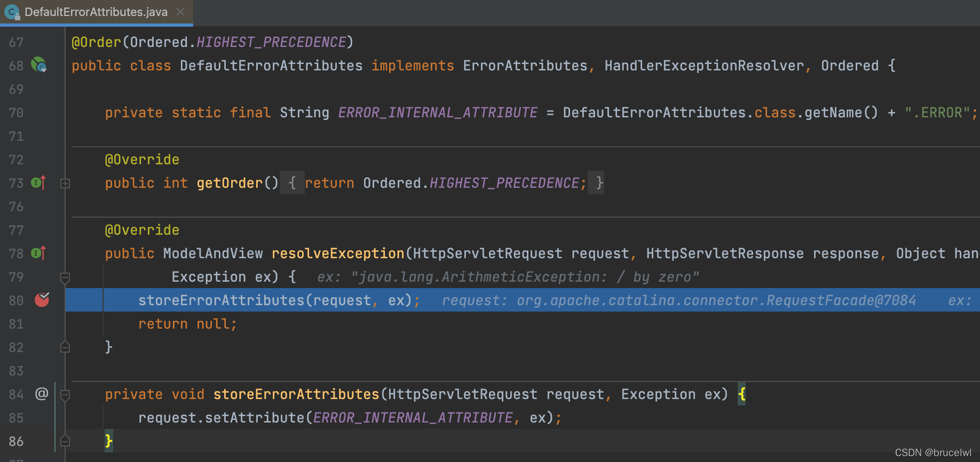The image size is (980, 462).
Task: Click the ".ERROR" string literal
Action: (937, 113)
